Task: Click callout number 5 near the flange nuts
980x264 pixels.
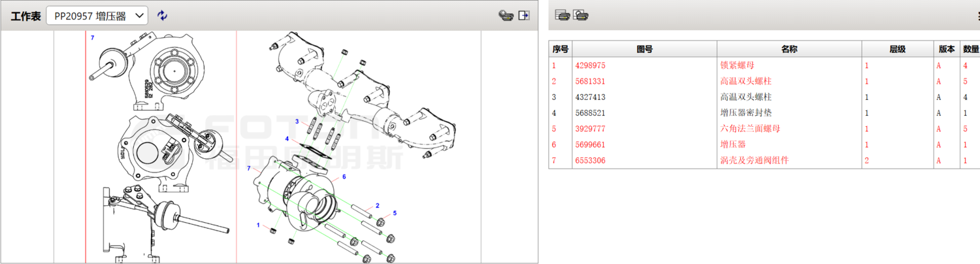Action: 395,213
